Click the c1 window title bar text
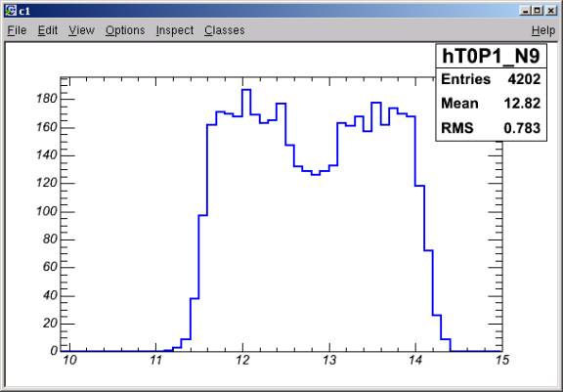The image size is (563, 392). coord(24,11)
